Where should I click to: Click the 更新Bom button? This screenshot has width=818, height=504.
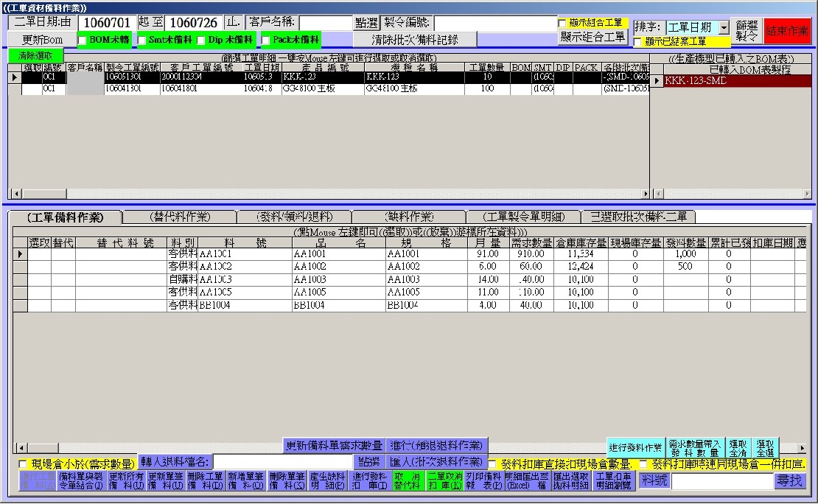(x=42, y=40)
